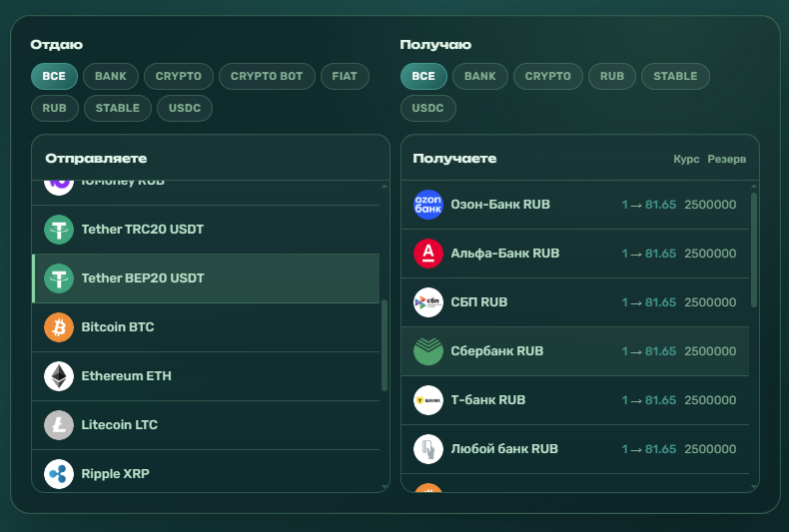Click the Ripple XRP icon
This screenshot has width=789, height=532.
59,474
